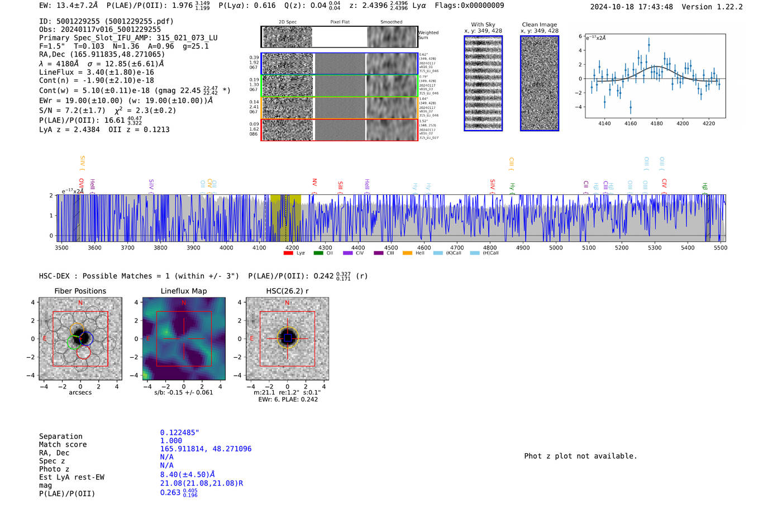Click the match score value 1.000
This screenshot has width=782, height=532.
[x=171, y=441]
